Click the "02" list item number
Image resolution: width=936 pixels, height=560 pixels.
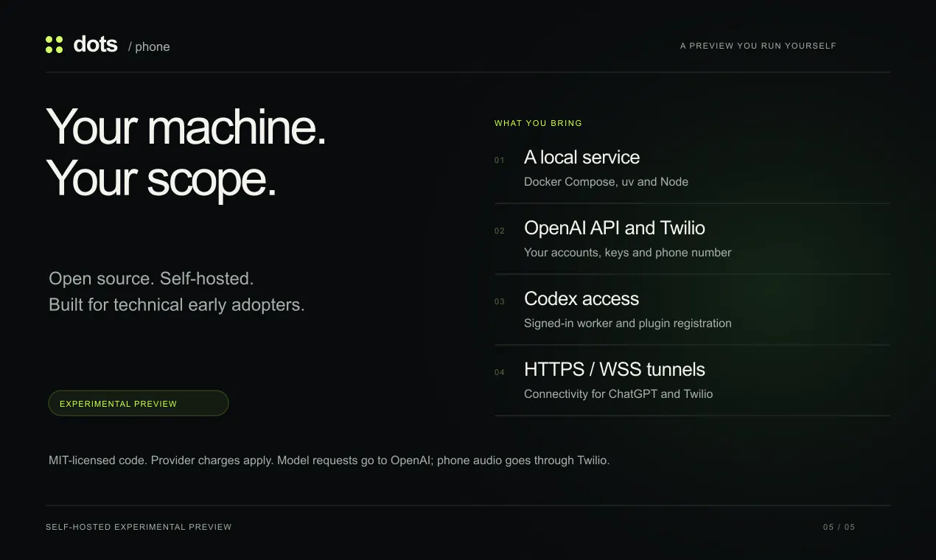click(x=500, y=231)
